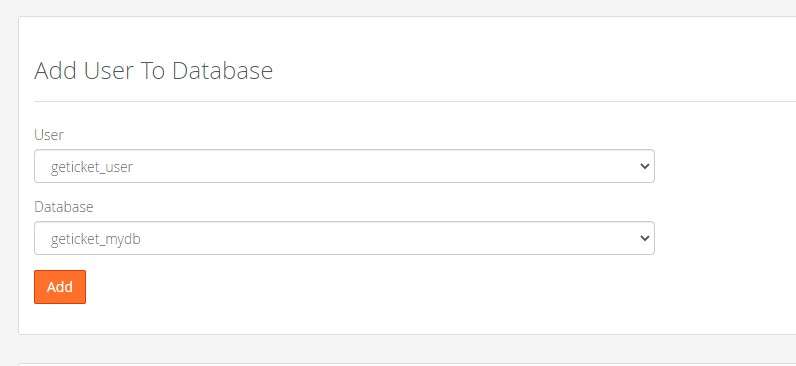This screenshot has width=796, height=366.
Task: Focus the Database combo box at its middle
Action: pos(344,238)
